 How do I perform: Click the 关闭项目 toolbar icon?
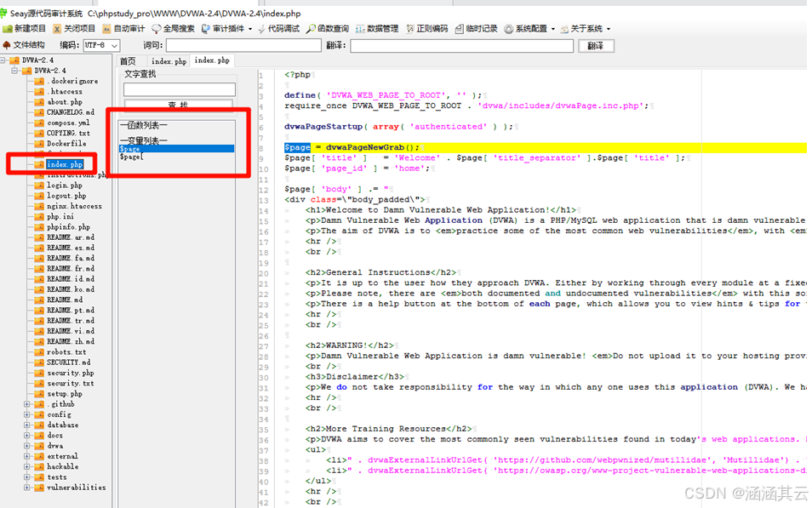tap(57, 29)
